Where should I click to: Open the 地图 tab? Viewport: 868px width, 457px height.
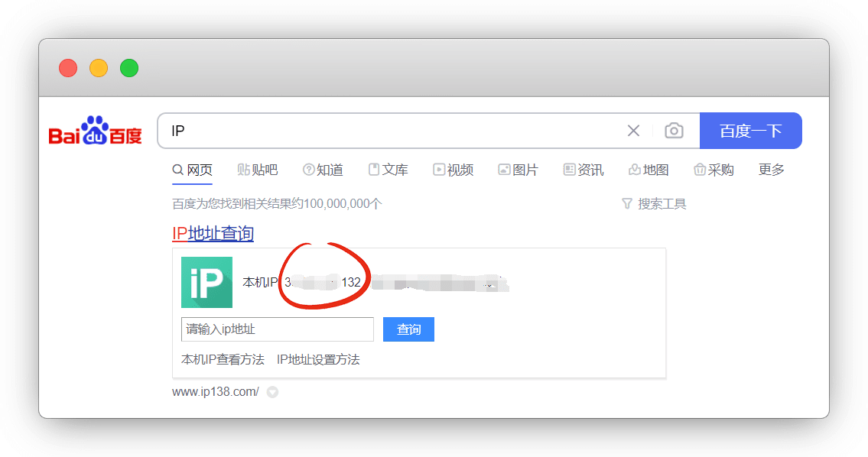tap(649, 170)
